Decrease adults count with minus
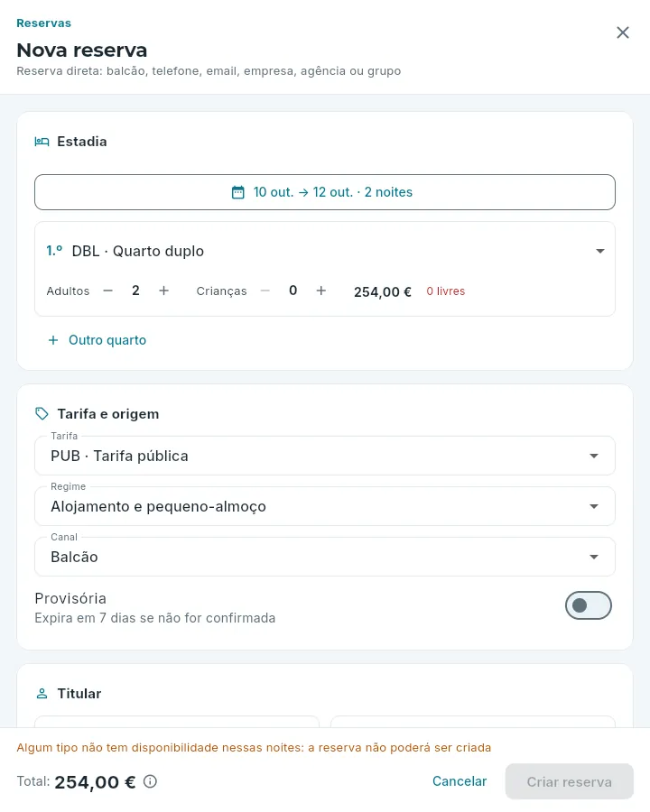The height and width of the screenshot is (812, 650). (x=107, y=291)
